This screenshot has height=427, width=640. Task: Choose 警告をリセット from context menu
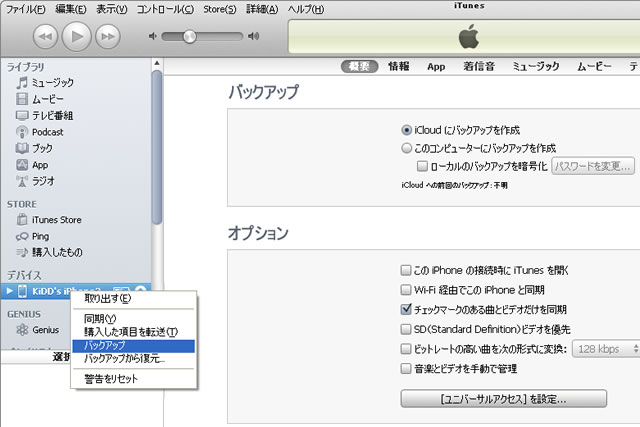tap(133, 379)
